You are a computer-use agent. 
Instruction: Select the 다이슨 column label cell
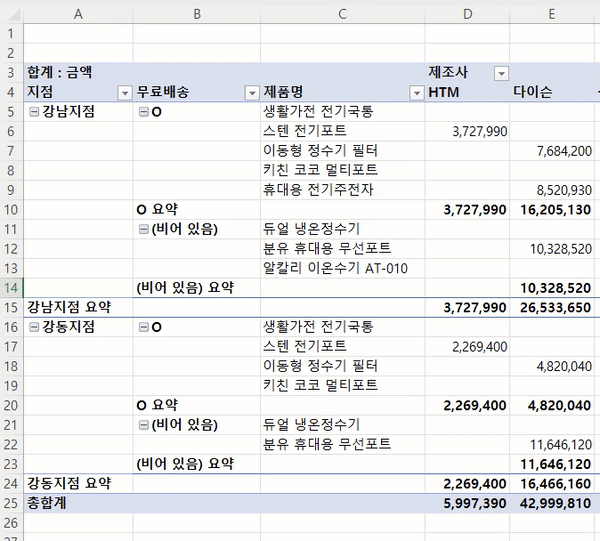coord(551,92)
